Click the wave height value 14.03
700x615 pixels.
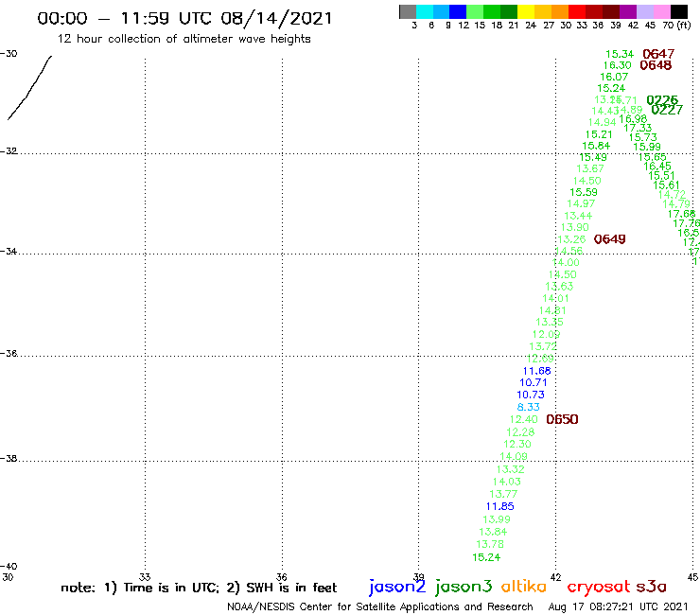[x=507, y=482]
